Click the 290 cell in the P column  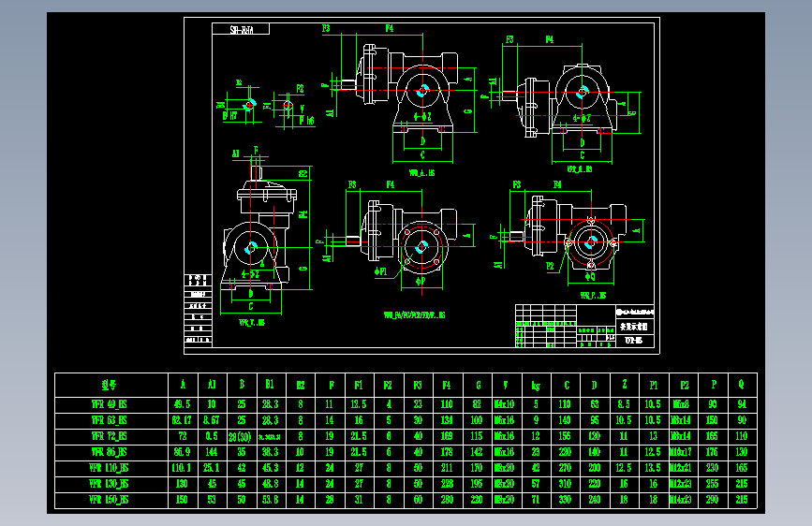(713, 500)
